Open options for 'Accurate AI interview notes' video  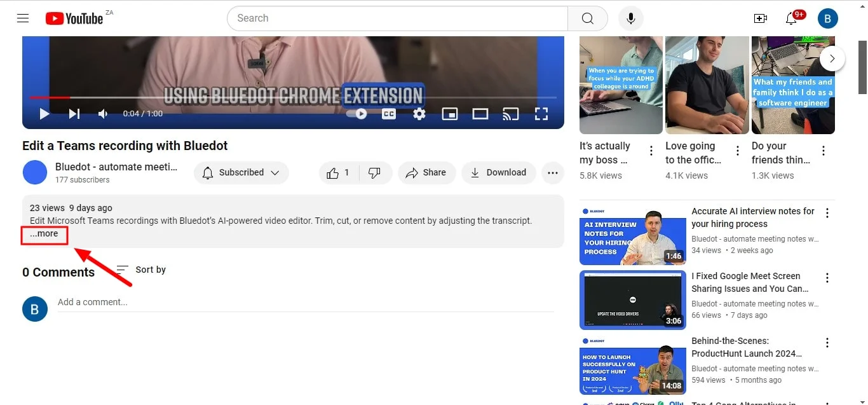click(827, 213)
